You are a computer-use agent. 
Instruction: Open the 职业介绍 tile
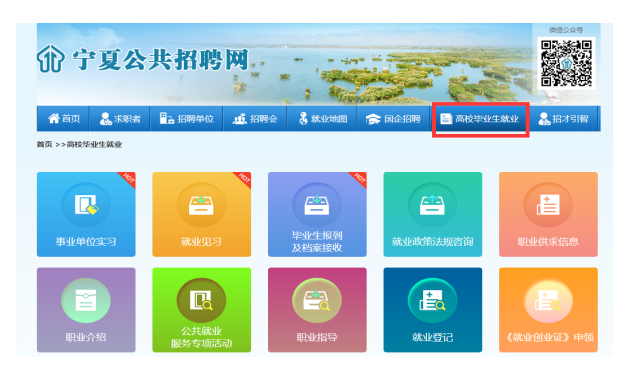coord(86,310)
